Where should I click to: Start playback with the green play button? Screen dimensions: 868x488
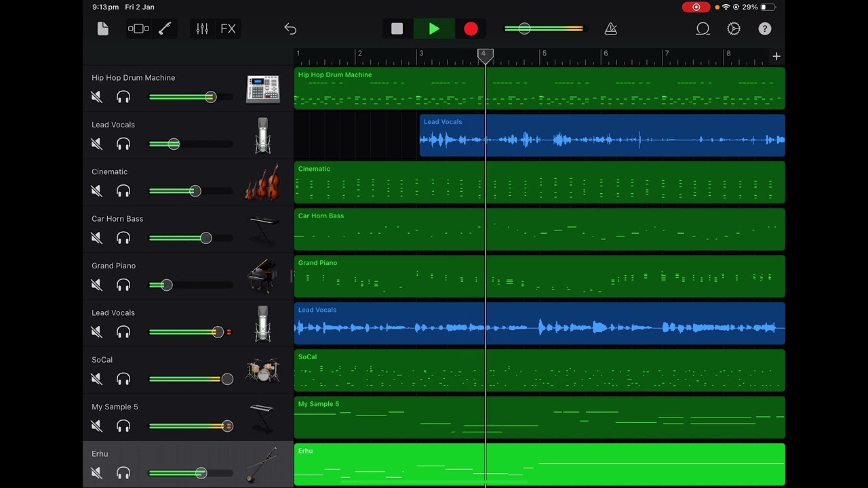(x=434, y=28)
